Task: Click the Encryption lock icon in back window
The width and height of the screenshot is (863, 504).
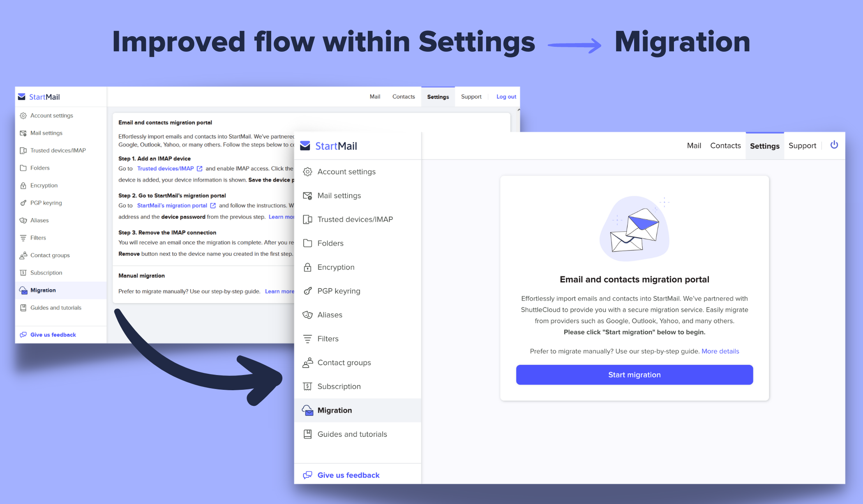Action: 23,185
